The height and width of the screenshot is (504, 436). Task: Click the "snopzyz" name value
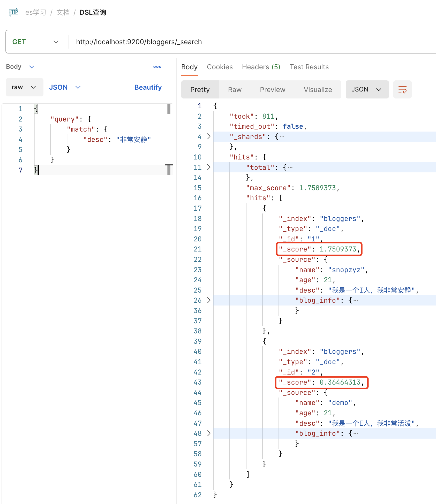click(x=346, y=270)
